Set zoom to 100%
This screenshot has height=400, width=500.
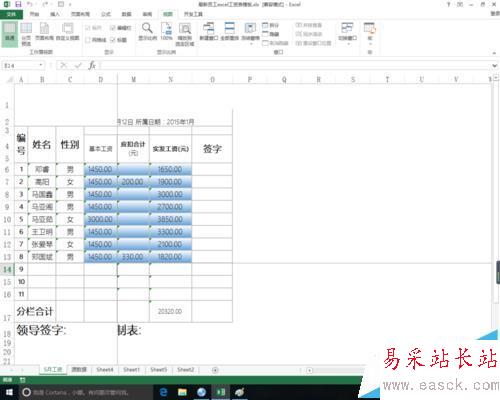(x=166, y=32)
